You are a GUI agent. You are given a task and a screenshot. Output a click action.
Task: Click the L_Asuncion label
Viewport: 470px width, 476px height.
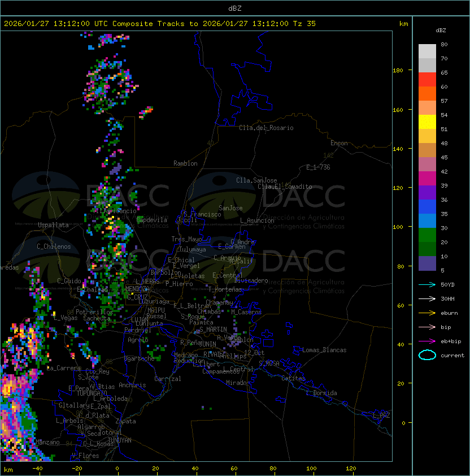point(257,220)
